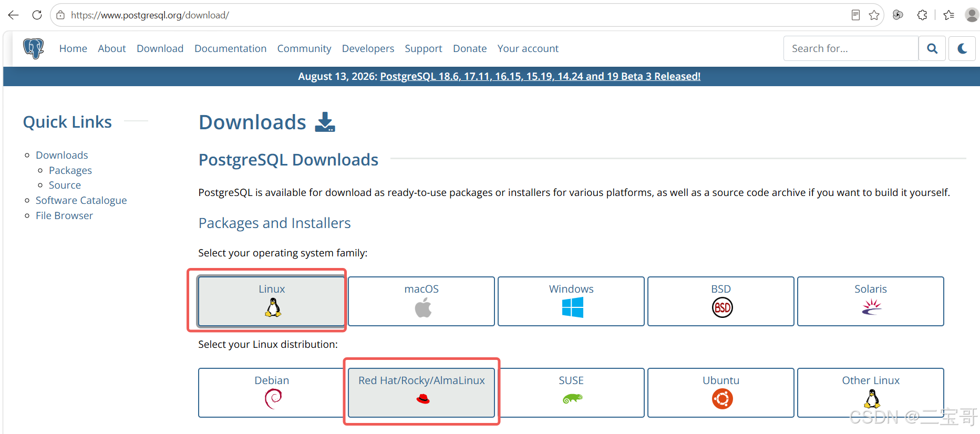Click the Quick Links heading

point(67,122)
